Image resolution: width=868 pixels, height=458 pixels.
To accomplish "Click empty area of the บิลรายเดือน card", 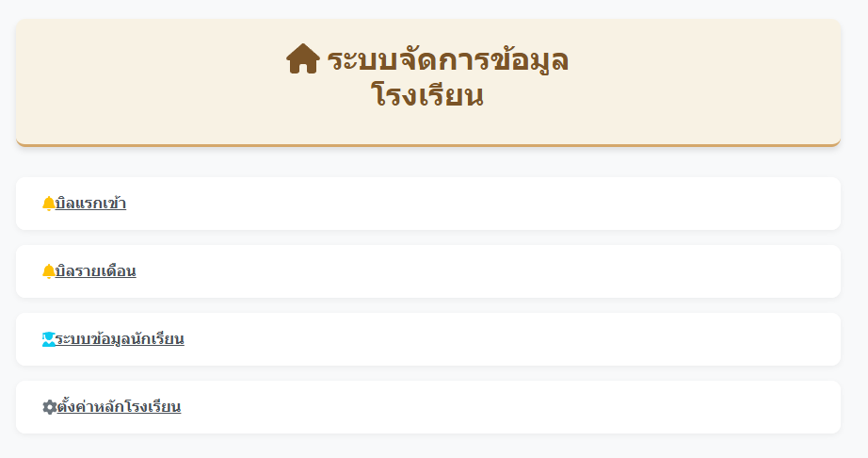I will point(487,271).
